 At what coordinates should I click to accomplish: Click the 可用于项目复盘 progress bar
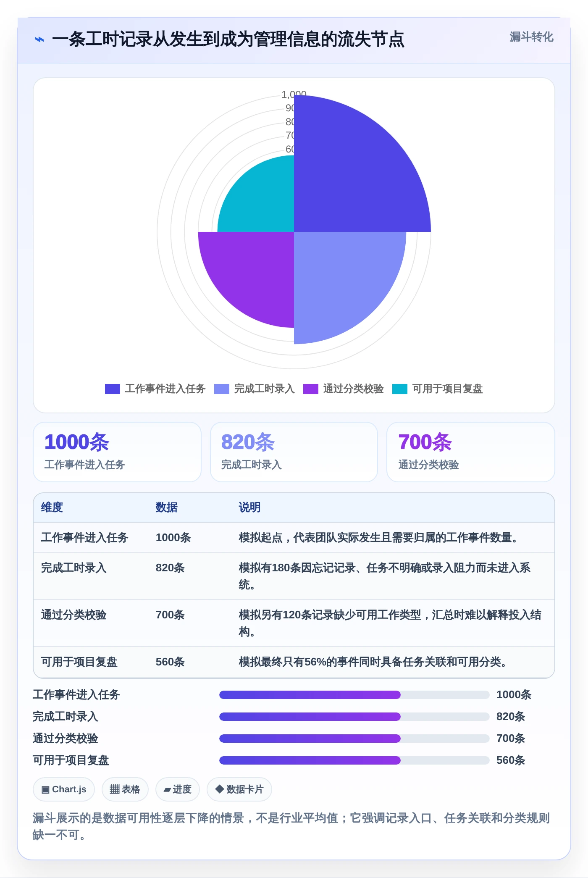click(354, 760)
